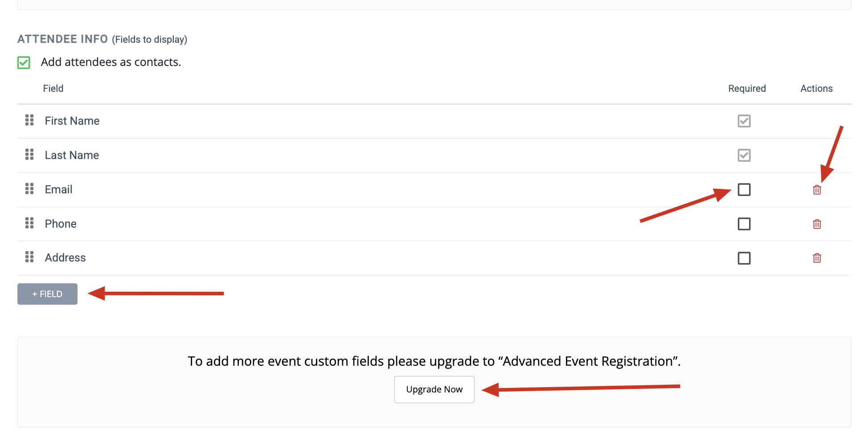This screenshot has height=441, width=868.
Task: Remove the Phone field using trash icon
Action: (817, 224)
